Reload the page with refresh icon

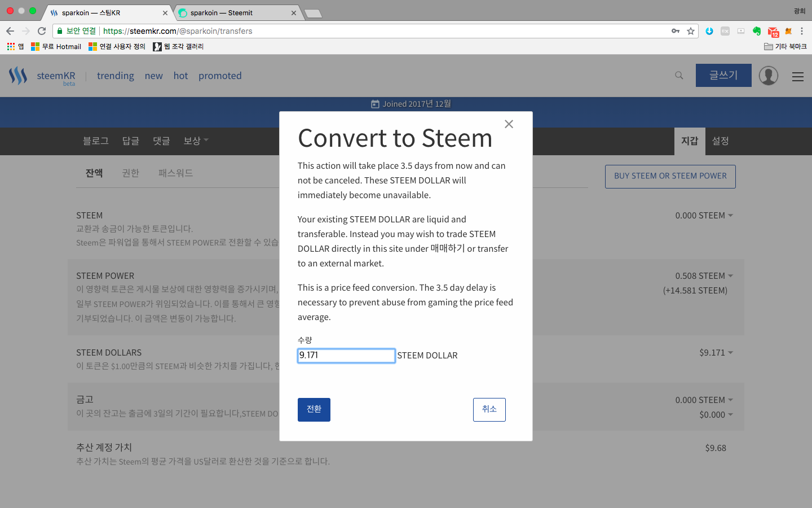click(42, 31)
